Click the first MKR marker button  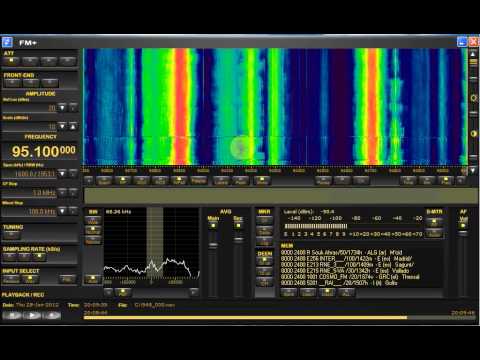pos(264,220)
